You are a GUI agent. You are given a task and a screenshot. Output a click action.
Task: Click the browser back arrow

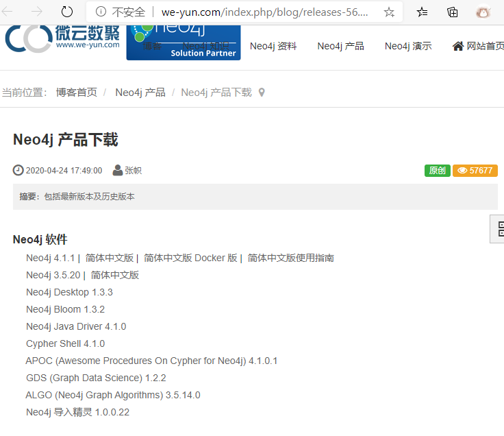tap(7, 12)
